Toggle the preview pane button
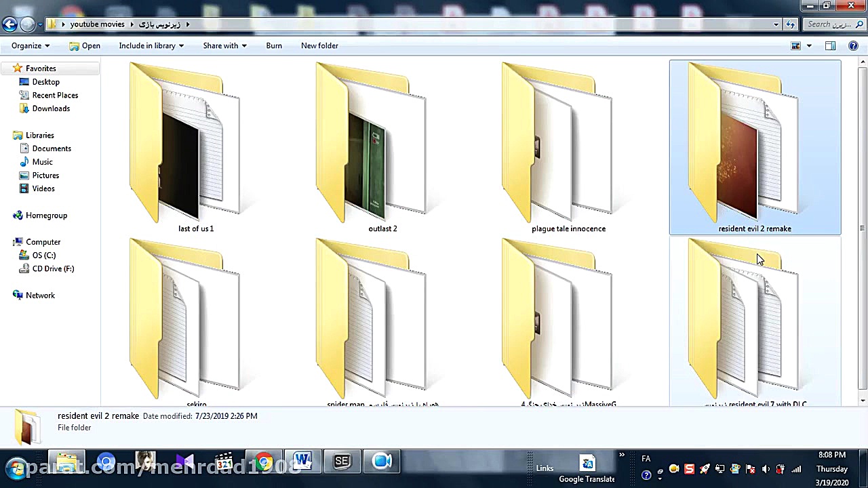This screenshot has width=868, height=488. click(830, 45)
